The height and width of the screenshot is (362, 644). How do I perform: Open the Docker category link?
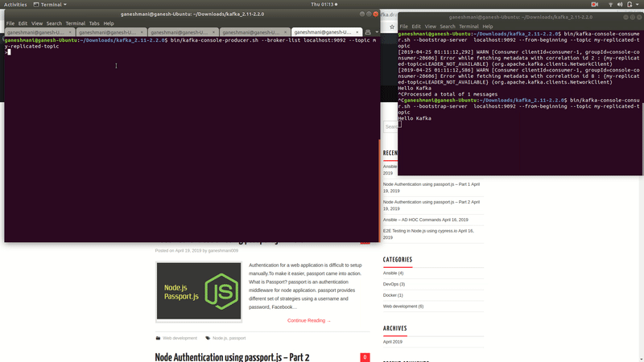pyautogui.click(x=394, y=294)
